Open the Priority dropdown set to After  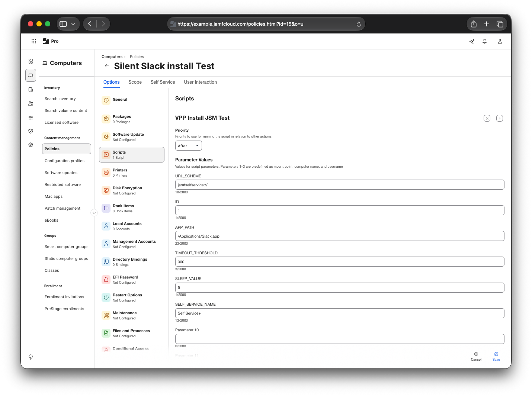click(x=189, y=146)
